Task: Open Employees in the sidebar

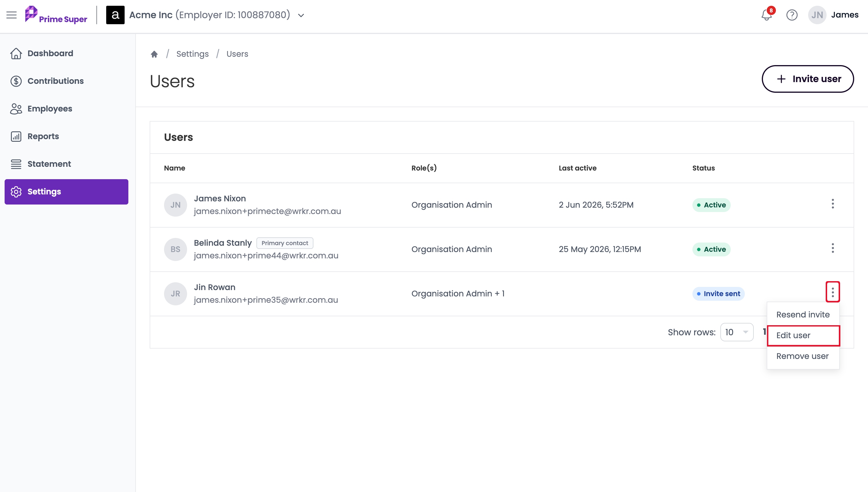Action: 66,109
